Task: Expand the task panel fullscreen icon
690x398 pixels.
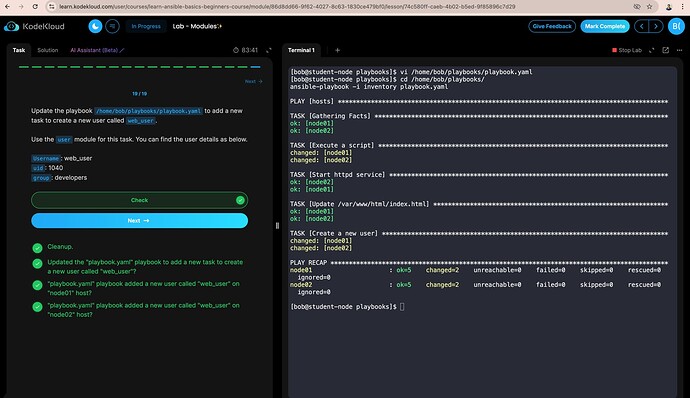Action: coord(269,50)
